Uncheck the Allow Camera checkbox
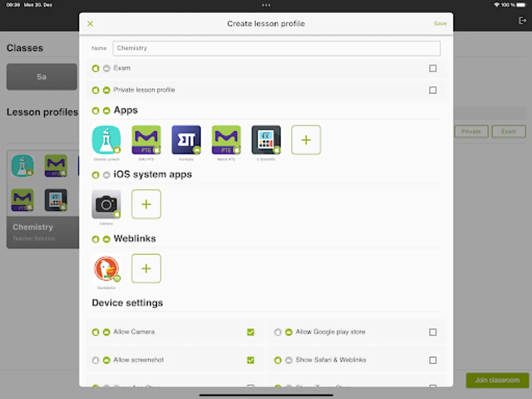The width and height of the screenshot is (532, 399). coord(250,332)
